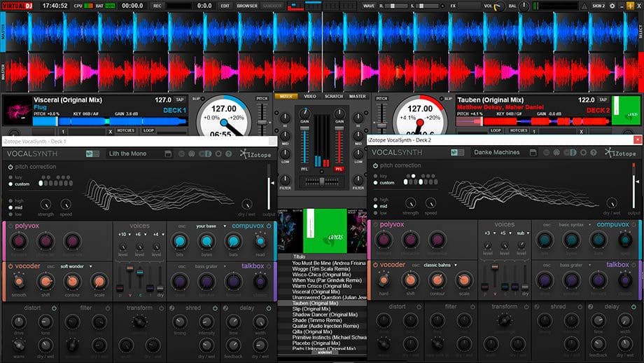The height and width of the screenshot is (363, 644).
Task: Toggle Deck 1 talkbox power button
Action: tap(269, 266)
